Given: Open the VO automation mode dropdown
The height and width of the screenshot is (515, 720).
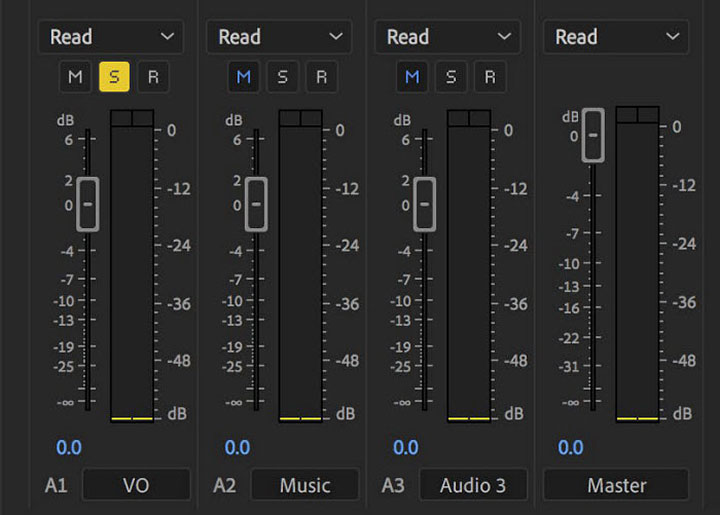Looking at the screenshot, I should (111, 37).
